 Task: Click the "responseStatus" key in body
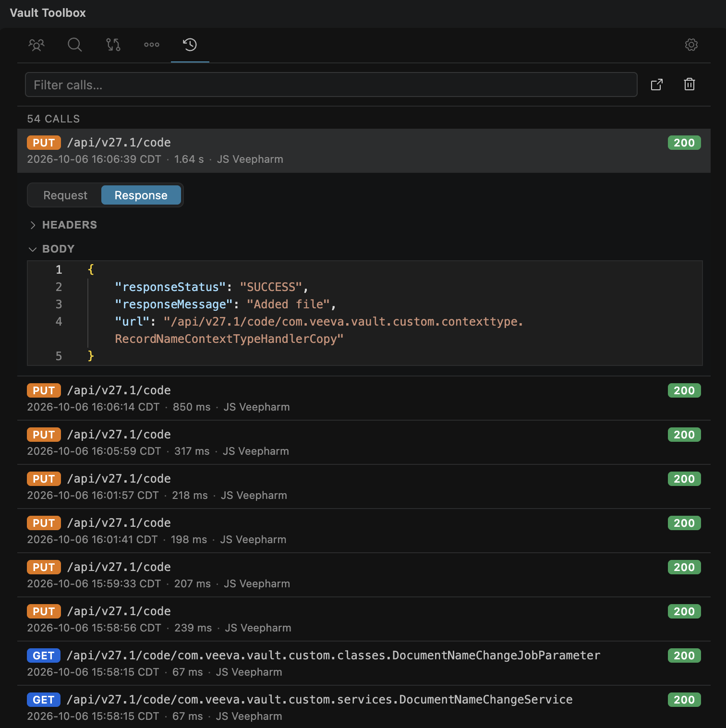(x=170, y=287)
